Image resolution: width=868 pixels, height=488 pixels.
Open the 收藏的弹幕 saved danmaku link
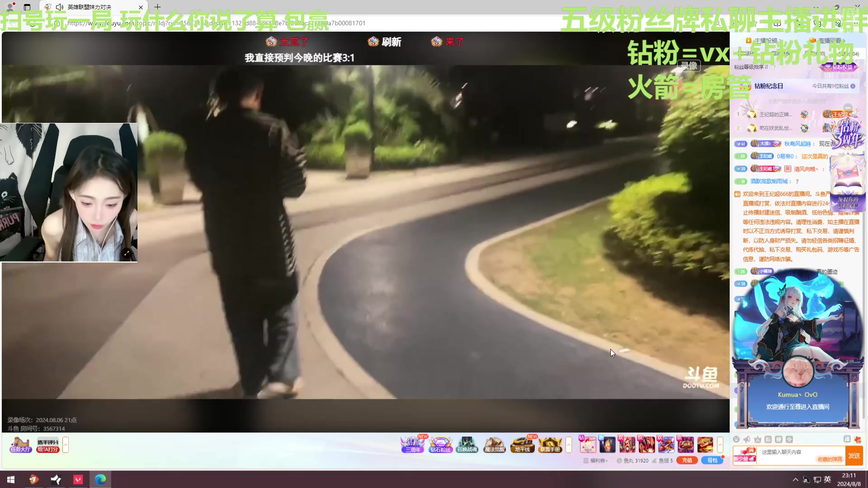pos(830,460)
